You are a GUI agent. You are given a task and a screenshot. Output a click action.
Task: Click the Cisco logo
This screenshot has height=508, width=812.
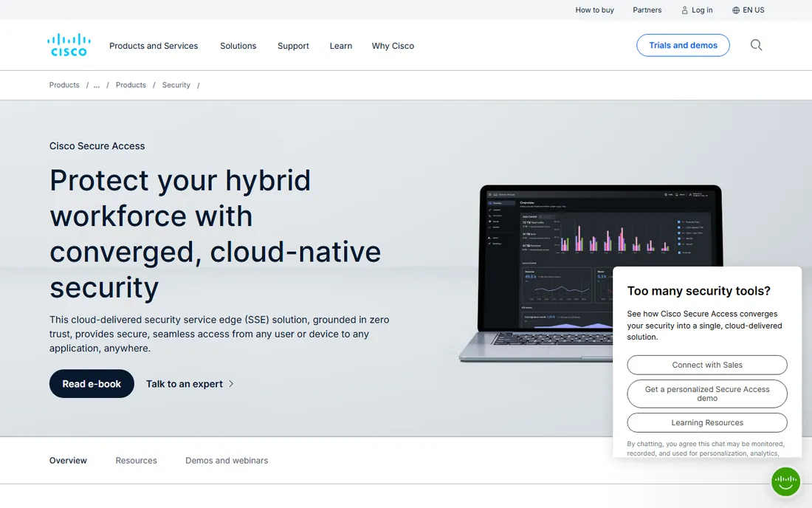69,45
